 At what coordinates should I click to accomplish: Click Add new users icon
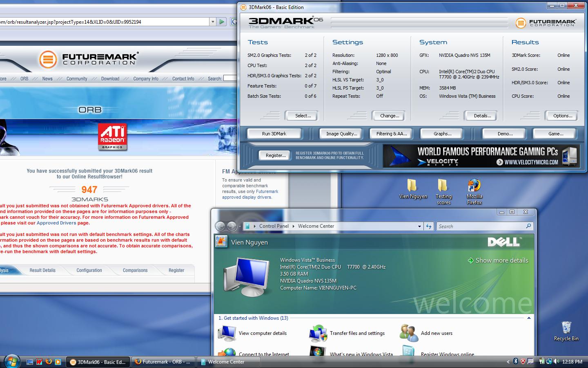(408, 333)
